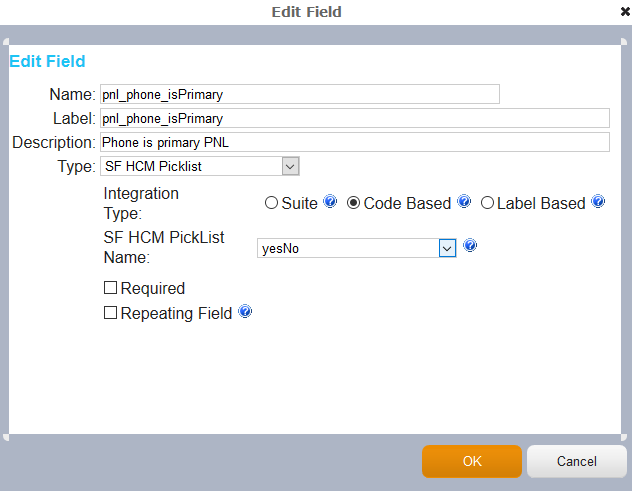Click the yesNo picklist text box
The height and width of the screenshot is (495, 632).
(x=348, y=248)
